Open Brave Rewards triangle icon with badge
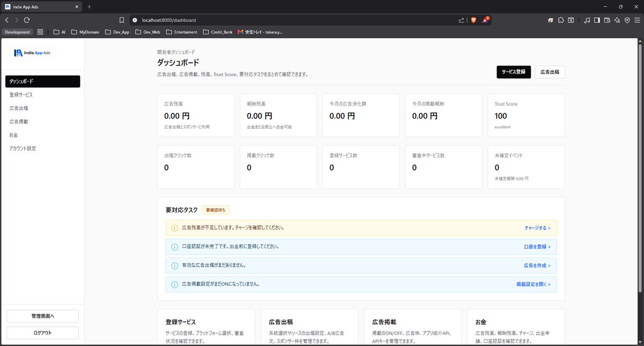The height and width of the screenshot is (346, 644). pos(486,19)
